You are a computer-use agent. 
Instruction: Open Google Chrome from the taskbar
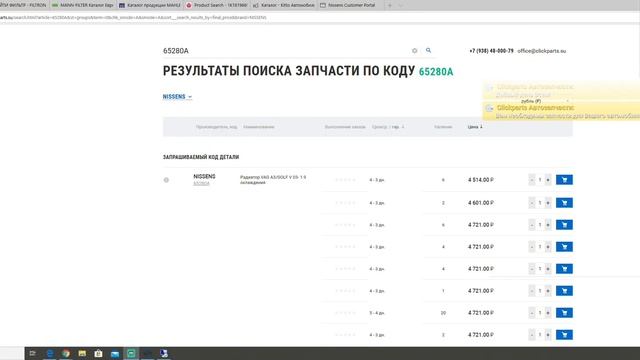(x=66, y=353)
